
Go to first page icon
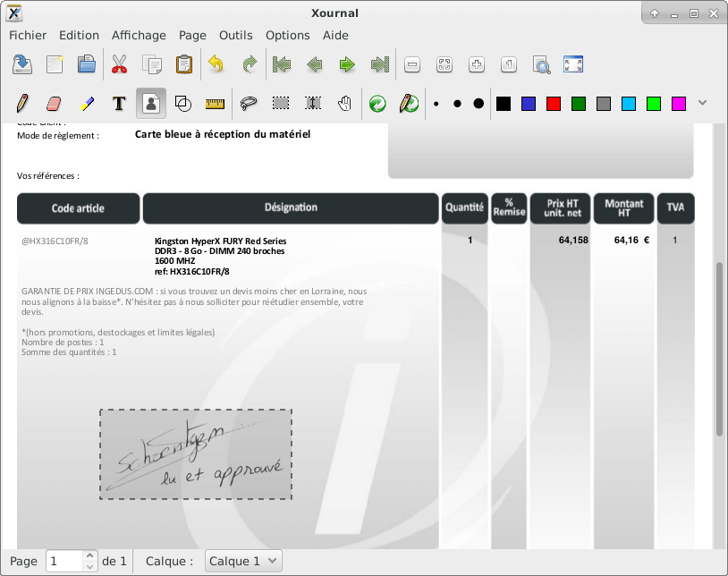coord(282,64)
